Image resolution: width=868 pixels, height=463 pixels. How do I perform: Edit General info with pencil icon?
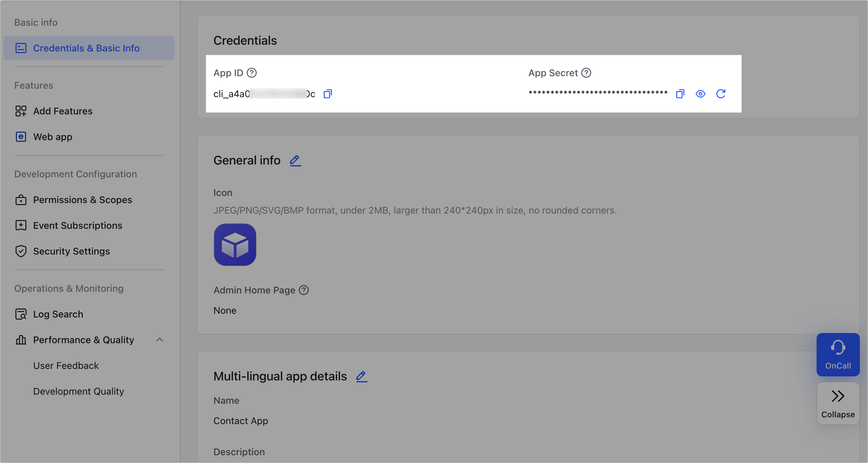click(295, 160)
